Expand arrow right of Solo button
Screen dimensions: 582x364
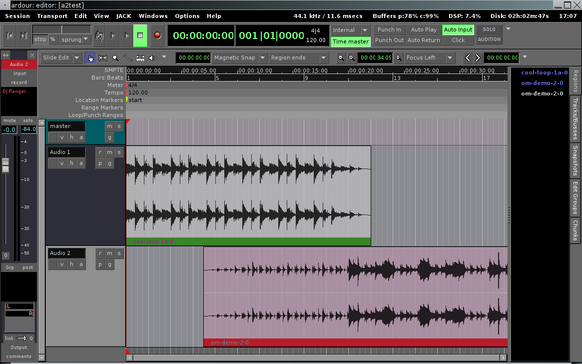pos(508,29)
